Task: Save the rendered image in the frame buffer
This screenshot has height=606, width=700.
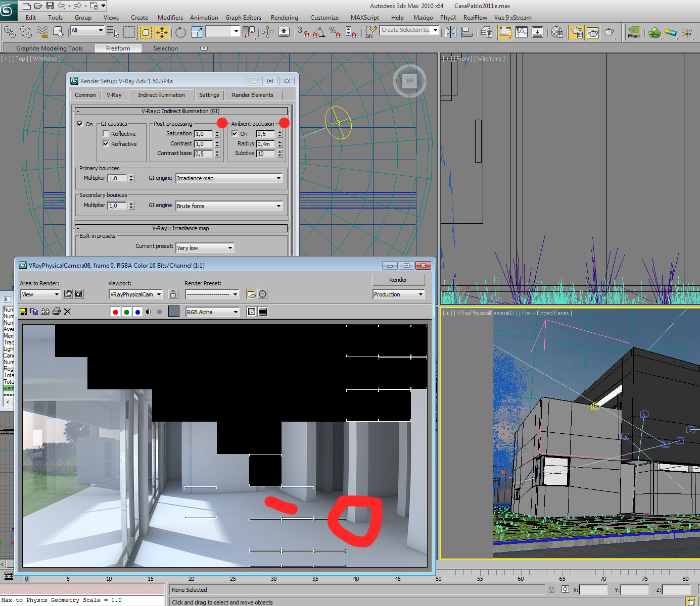Action: pyautogui.click(x=23, y=312)
